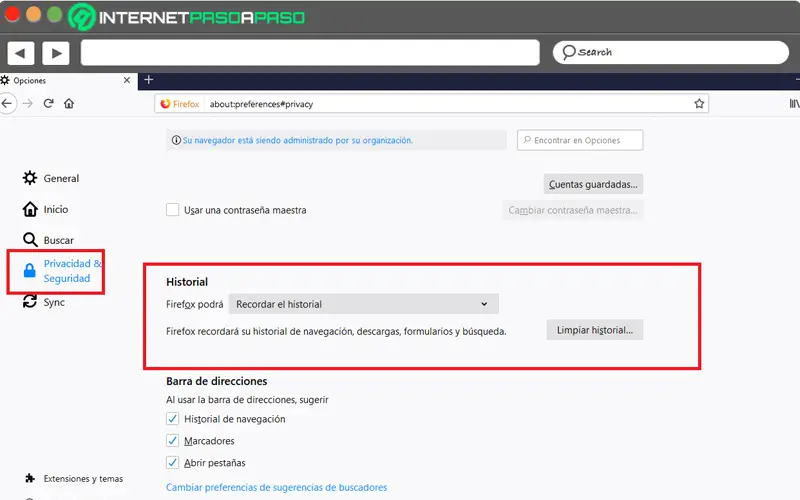Click the Cuentas guardadas button
Image resolution: width=800 pixels, height=500 pixels.
pos(593,184)
